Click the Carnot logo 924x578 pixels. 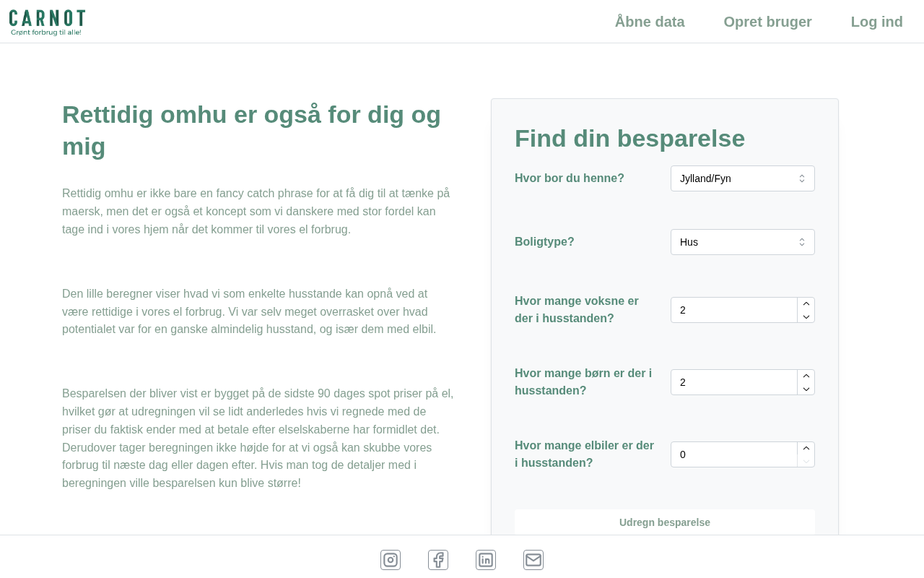[x=47, y=22]
